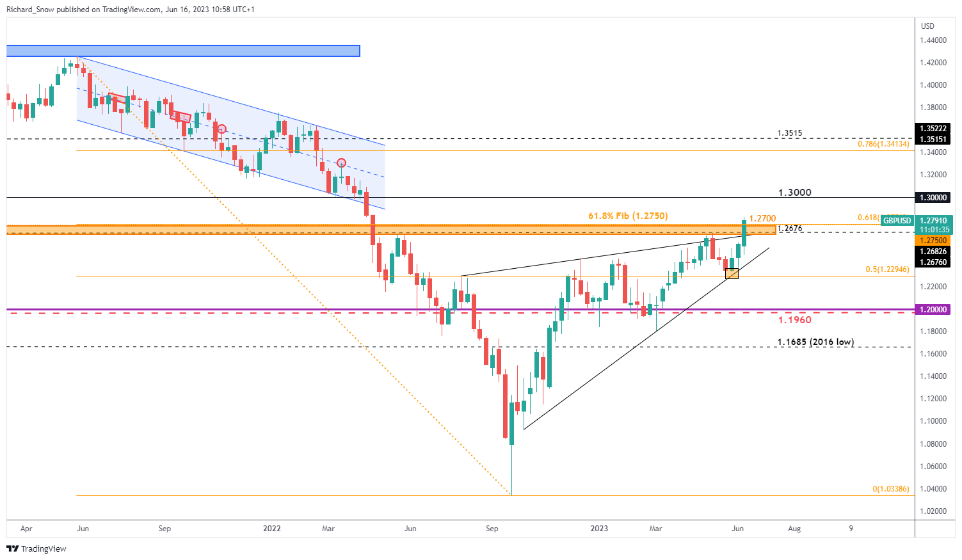The height and width of the screenshot is (560, 962).
Task: Click the GBPUSD symbol price tag
Action: (x=897, y=221)
